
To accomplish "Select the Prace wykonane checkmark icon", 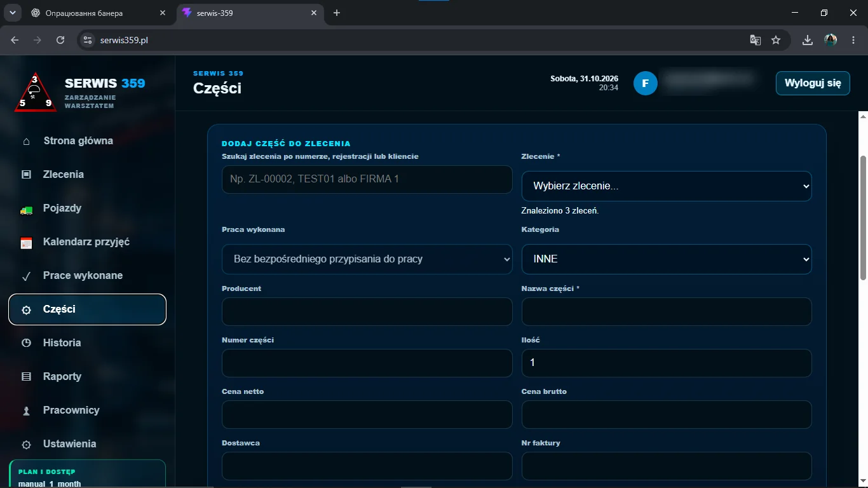I will pyautogui.click(x=26, y=276).
